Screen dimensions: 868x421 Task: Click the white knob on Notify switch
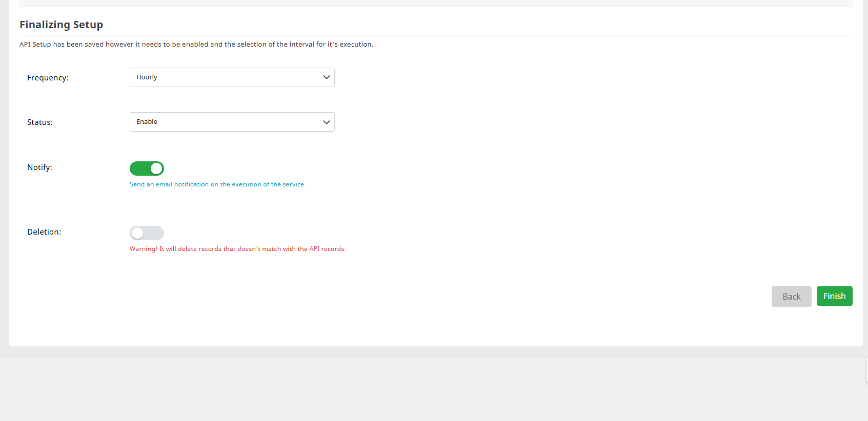click(156, 169)
